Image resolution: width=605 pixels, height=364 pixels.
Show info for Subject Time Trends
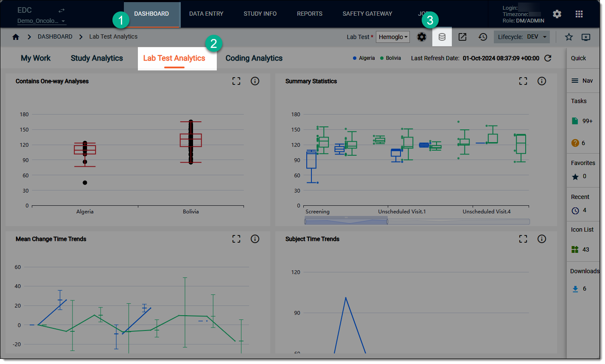[x=542, y=239]
